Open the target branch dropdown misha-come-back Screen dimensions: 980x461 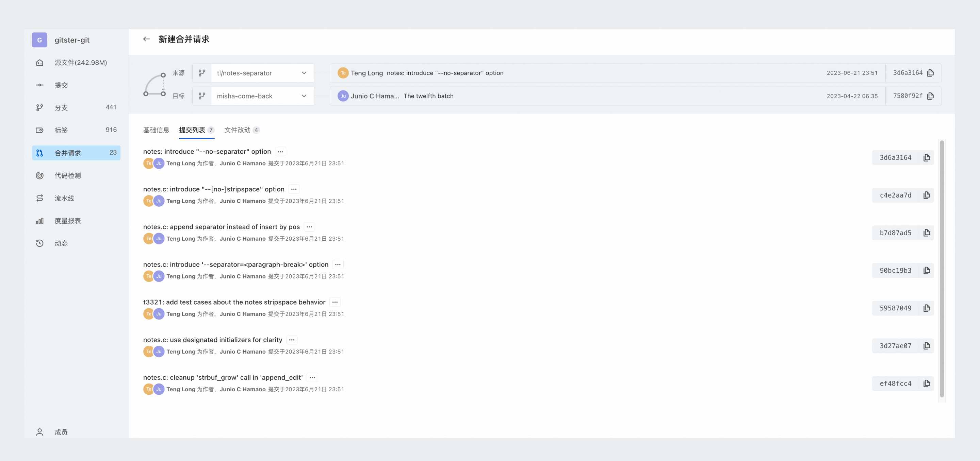pyautogui.click(x=262, y=96)
